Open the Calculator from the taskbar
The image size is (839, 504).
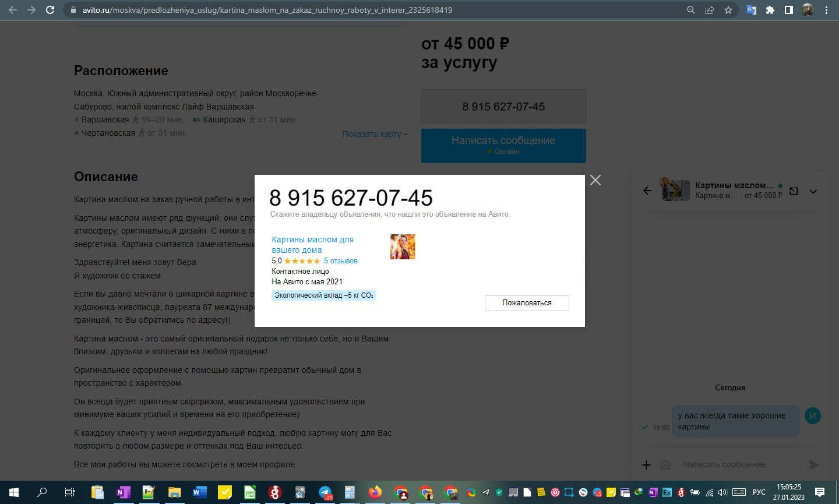click(350, 492)
